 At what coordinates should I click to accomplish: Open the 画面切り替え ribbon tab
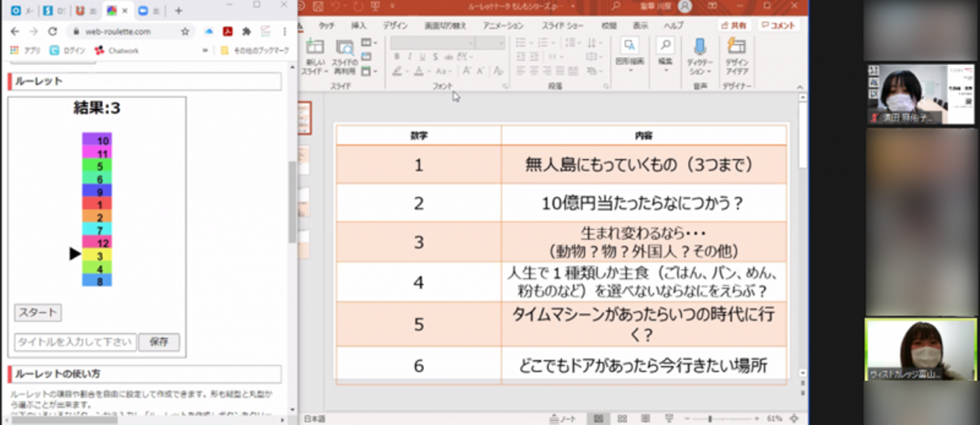(445, 25)
